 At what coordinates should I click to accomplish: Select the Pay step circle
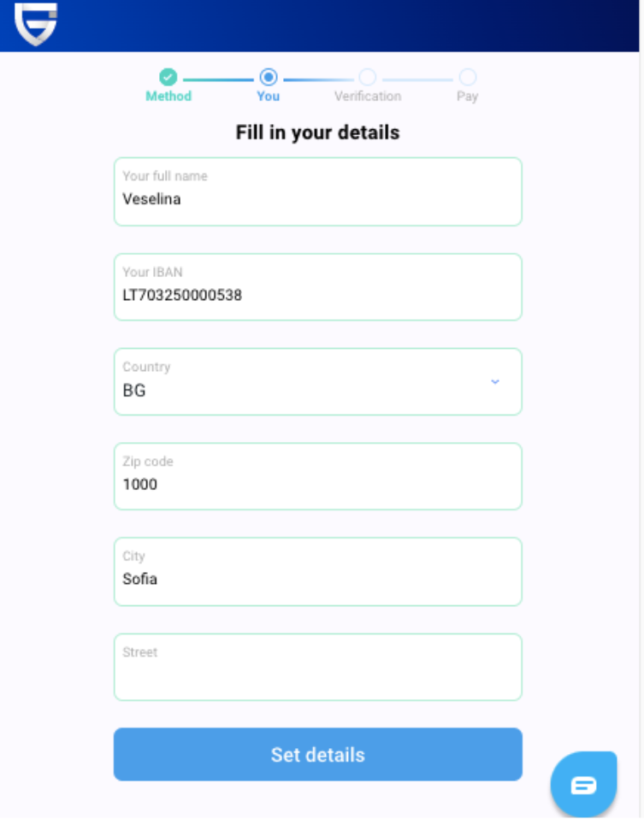click(468, 78)
